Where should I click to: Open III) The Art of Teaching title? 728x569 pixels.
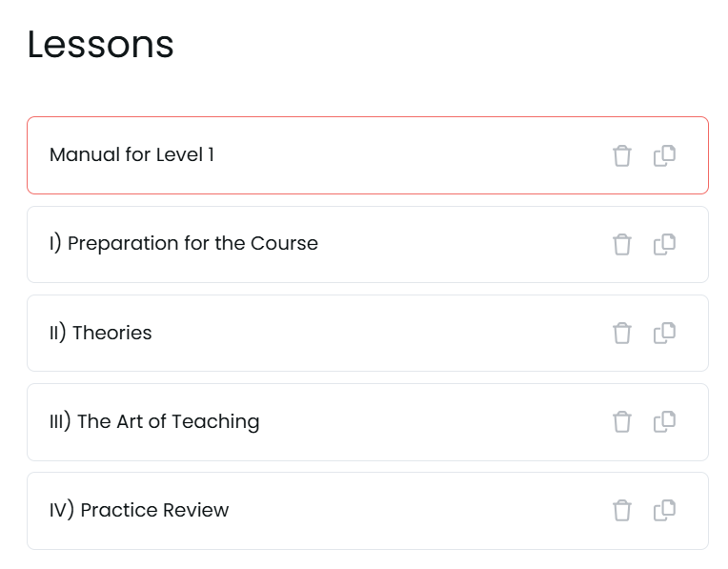(153, 421)
